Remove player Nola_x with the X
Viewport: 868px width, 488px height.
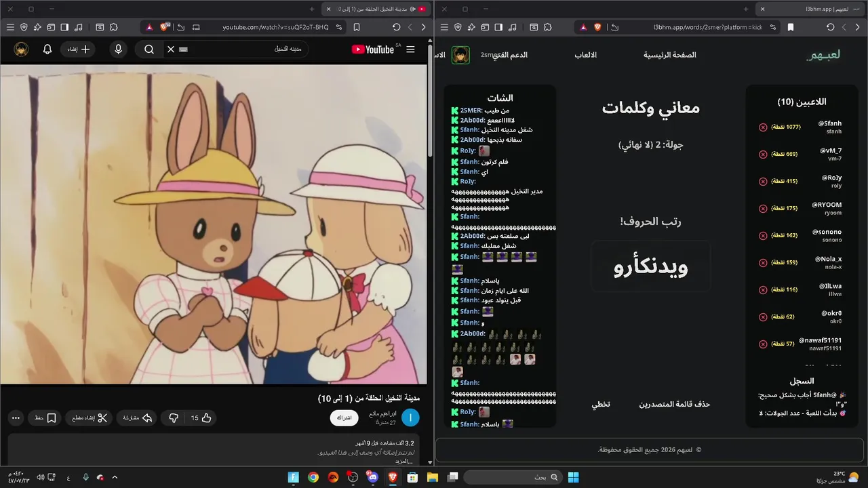coord(763,262)
